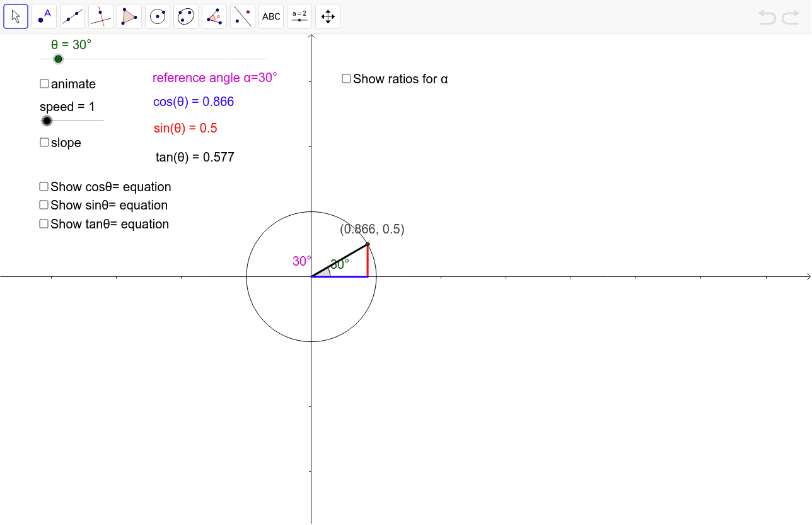Click the reference angle α=30° label
Image resolution: width=812 pixels, height=525 pixels.
pos(215,78)
